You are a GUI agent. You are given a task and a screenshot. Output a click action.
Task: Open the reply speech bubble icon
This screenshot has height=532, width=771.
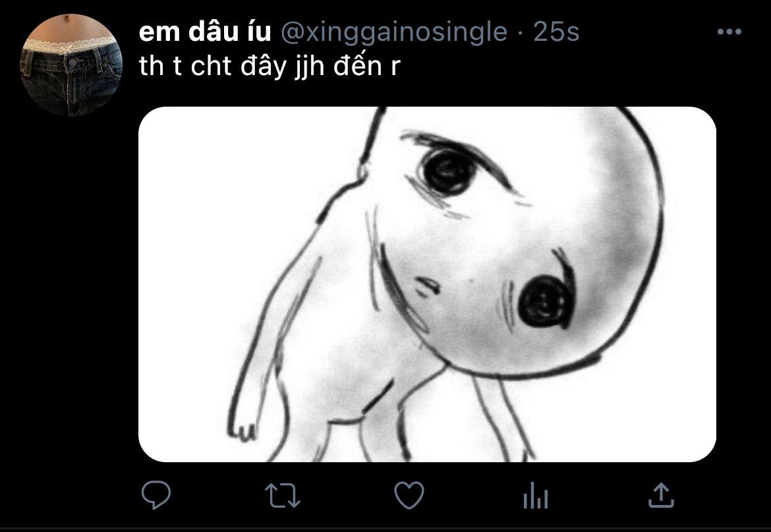point(156,494)
